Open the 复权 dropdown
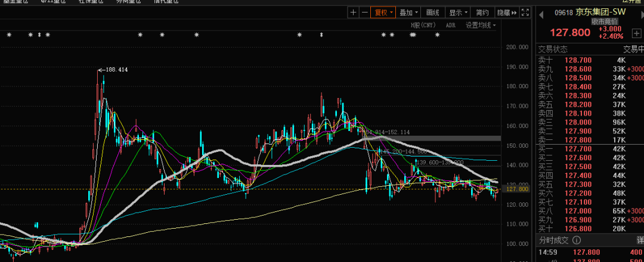Image resolution: width=644 pixels, height=262 pixels. click(383, 13)
